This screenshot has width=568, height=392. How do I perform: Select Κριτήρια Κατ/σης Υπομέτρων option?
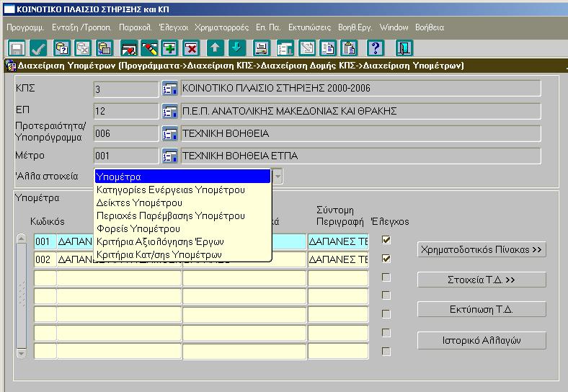182,254
